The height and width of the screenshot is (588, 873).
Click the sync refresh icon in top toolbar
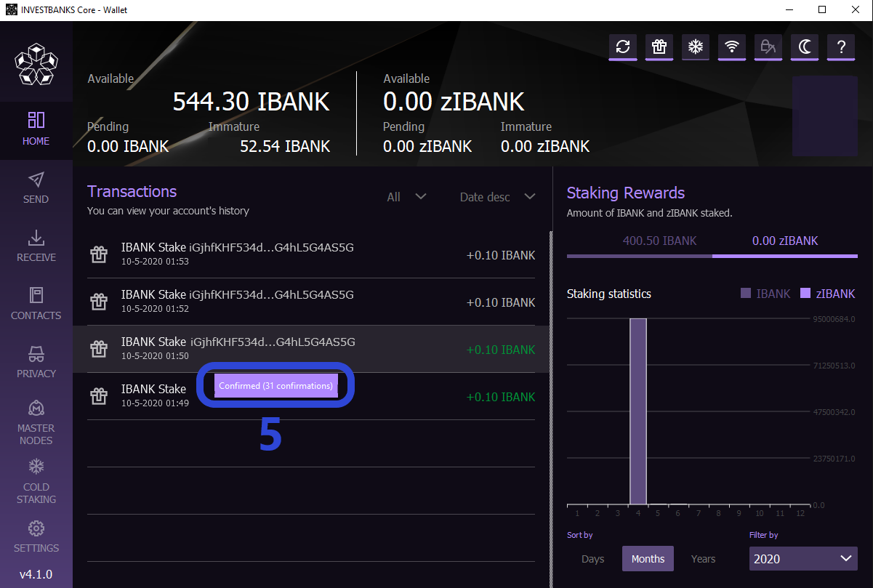tap(623, 47)
